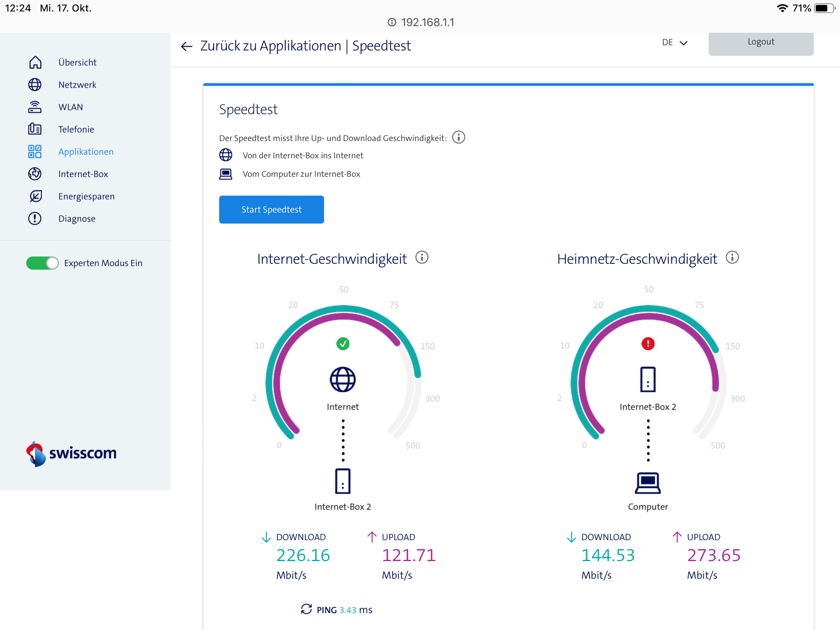Click the Swisscom logo
This screenshot has width=840, height=630.
click(x=71, y=454)
